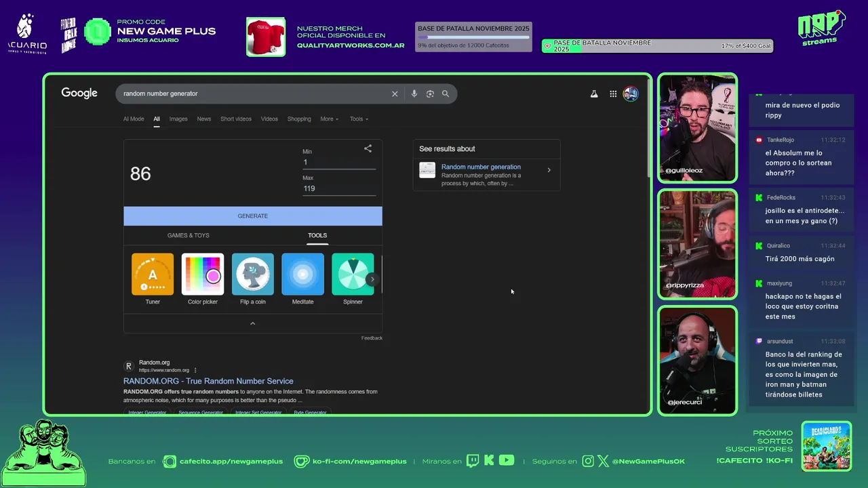Click the Feedback link

[372, 338]
